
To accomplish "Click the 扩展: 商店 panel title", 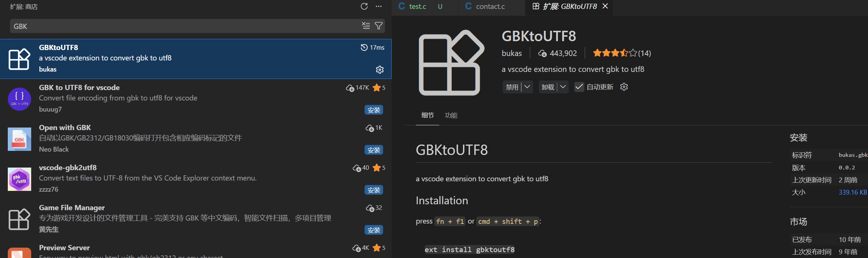I will (24, 7).
